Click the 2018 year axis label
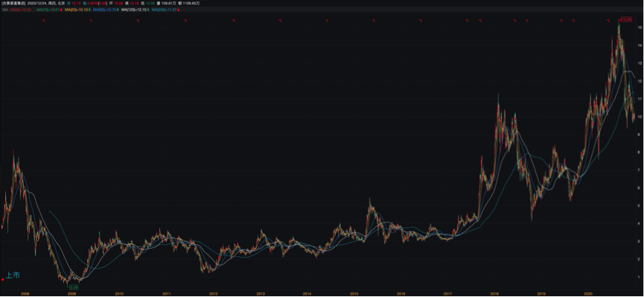This screenshot has height=297, width=644. (494, 294)
